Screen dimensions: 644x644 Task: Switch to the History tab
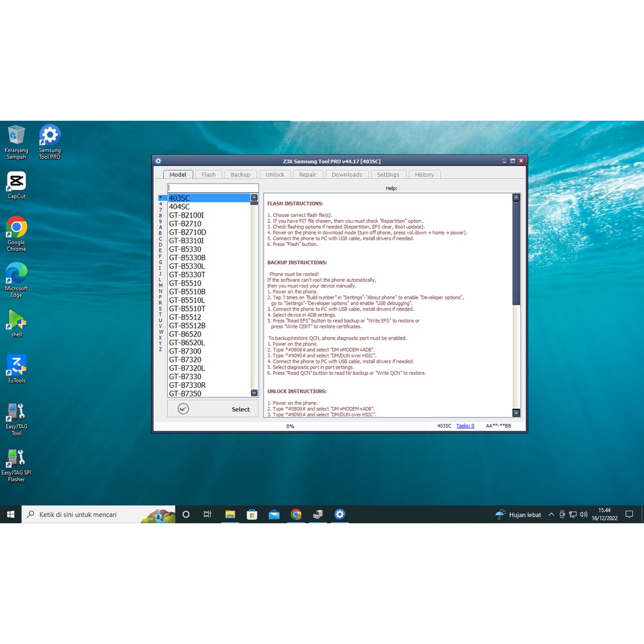click(425, 175)
